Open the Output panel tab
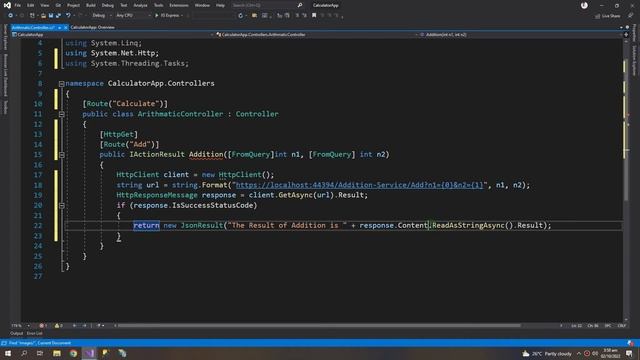Screen dimensions: 640x360 point(16,333)
